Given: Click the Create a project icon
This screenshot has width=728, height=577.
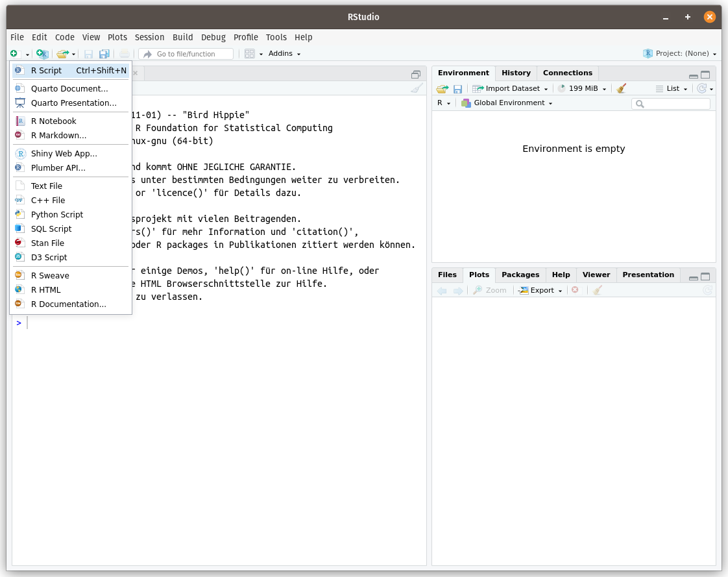Looking at the screenshot, I should [42, 54].
